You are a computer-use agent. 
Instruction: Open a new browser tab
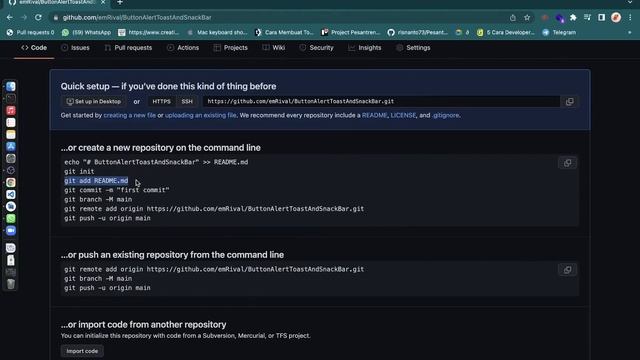click(x=120, y=2)
